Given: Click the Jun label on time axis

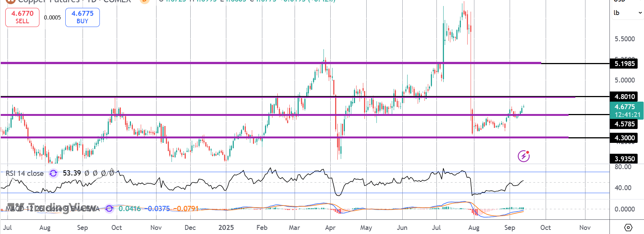Looking at the screenshot, I should point(402,228).
